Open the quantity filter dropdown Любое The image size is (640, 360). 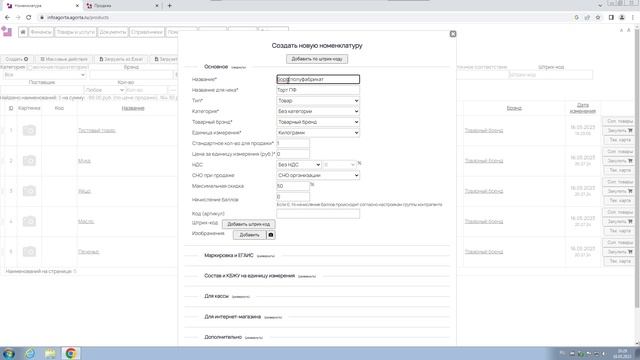104,90
